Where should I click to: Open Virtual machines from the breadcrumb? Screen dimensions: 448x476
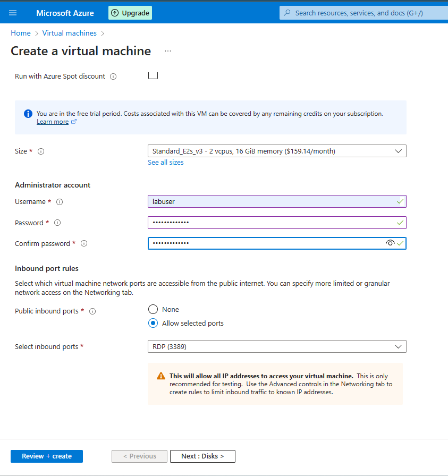(69, 33)
